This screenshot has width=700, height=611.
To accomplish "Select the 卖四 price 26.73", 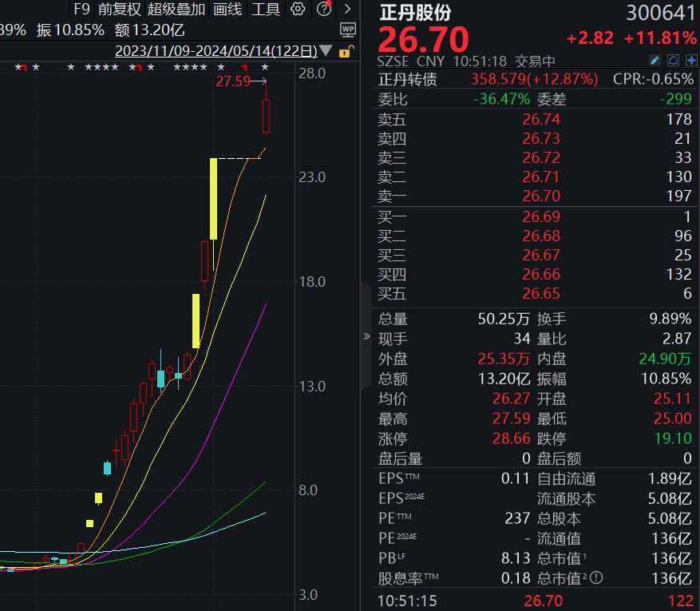I will point(541,138).
